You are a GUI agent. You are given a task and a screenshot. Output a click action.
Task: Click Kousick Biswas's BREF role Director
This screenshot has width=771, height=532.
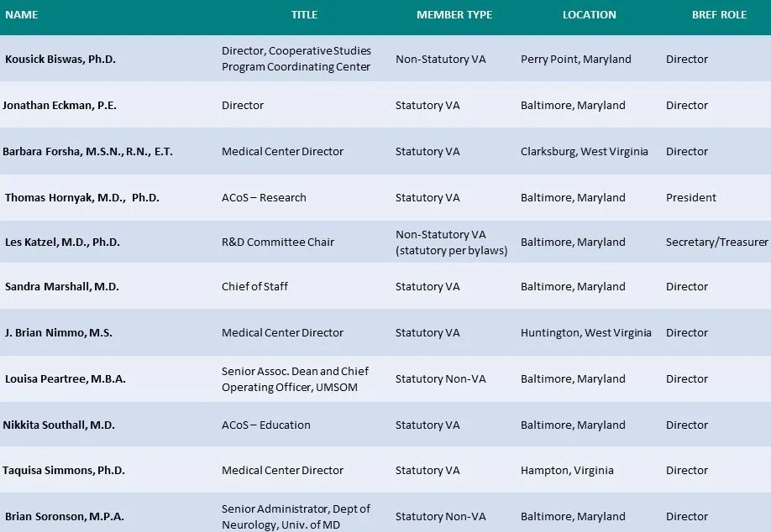[687, 59]
